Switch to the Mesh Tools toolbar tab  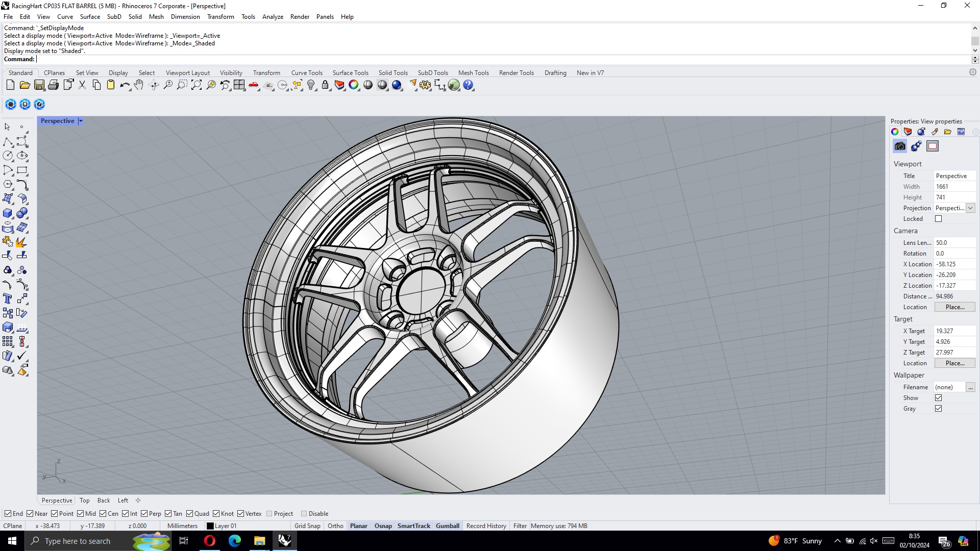click(x=473, y=73)
